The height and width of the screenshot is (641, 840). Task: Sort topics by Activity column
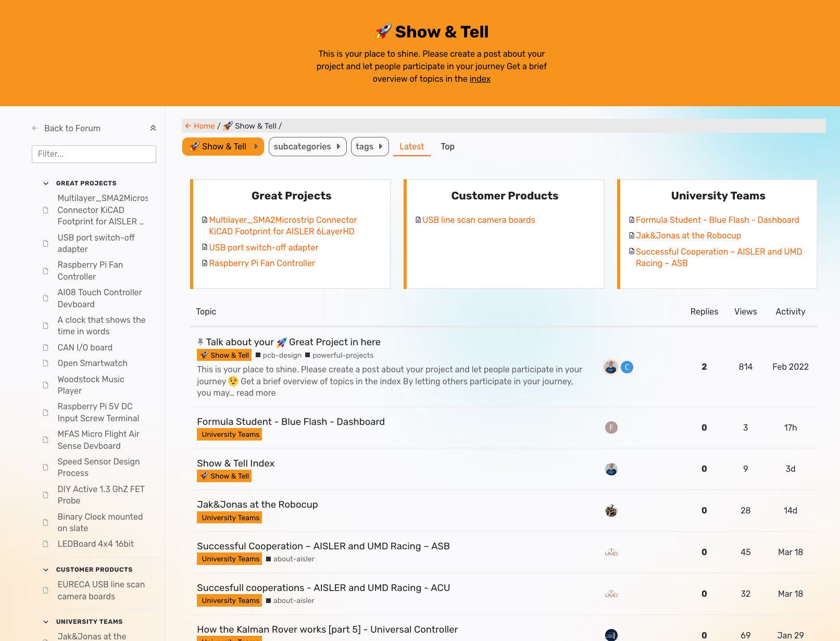(791, 311)
